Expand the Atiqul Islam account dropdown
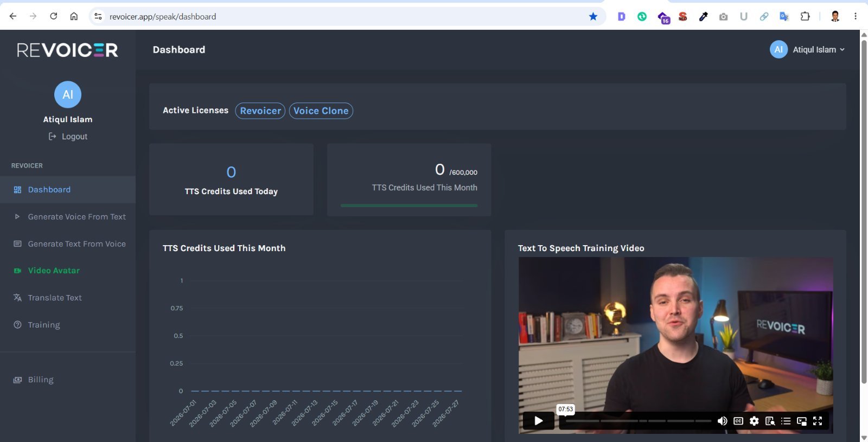868x442 pixels. click(807, 49)
